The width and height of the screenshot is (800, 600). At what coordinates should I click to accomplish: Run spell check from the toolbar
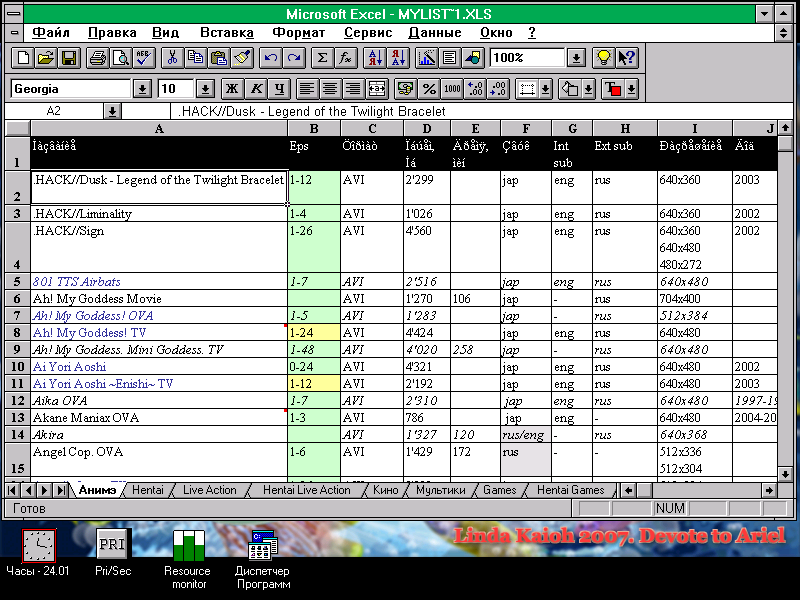click(x=144, y=58)
